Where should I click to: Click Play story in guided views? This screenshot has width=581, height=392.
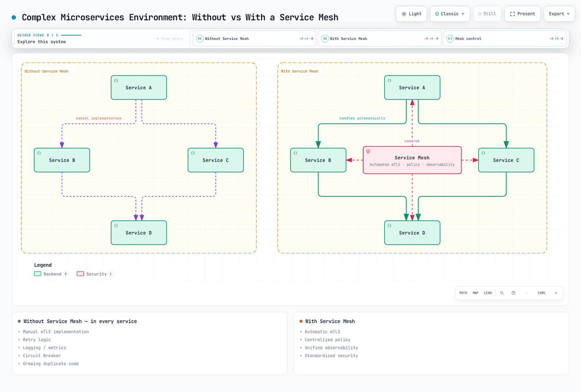tap(170, 38)
